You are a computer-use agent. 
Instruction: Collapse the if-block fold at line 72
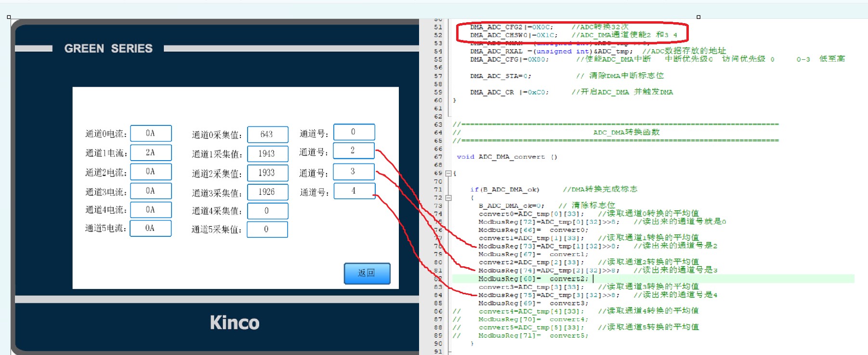[448, 198]
